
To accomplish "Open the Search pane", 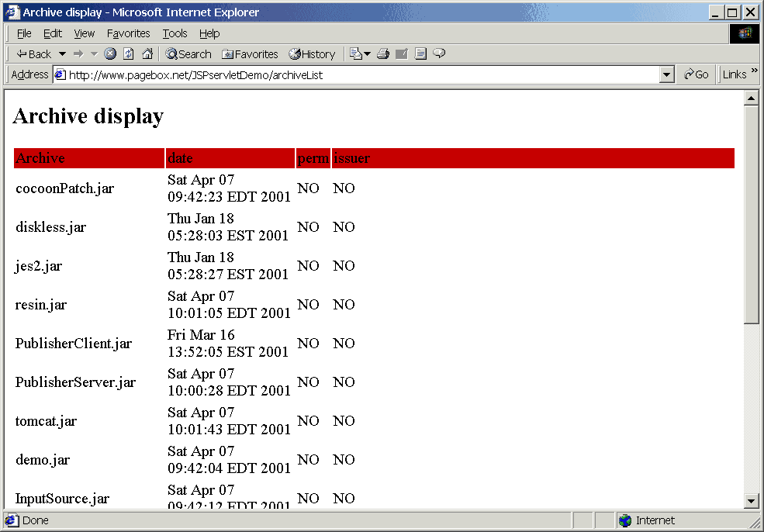I will [188, 54].
